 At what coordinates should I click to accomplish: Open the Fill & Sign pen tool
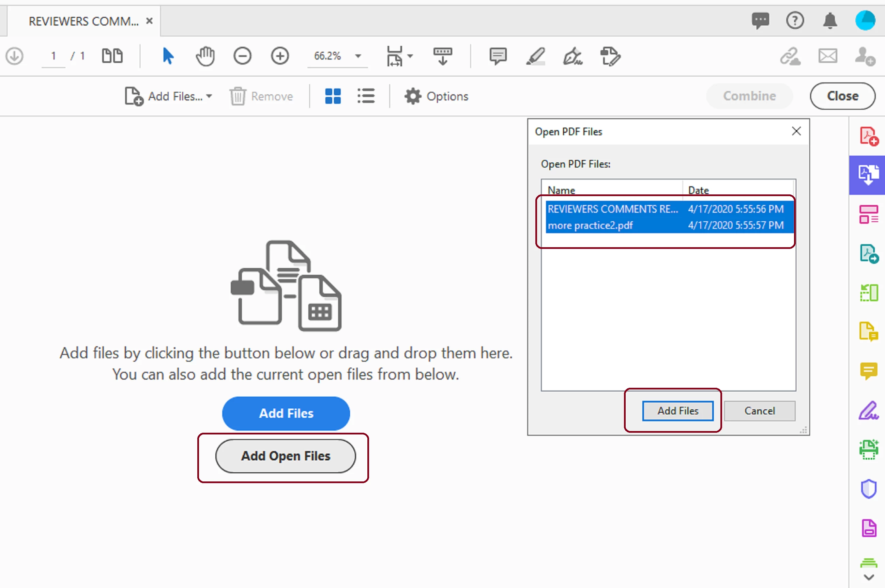pyautogui.click(x=573, y=57)
